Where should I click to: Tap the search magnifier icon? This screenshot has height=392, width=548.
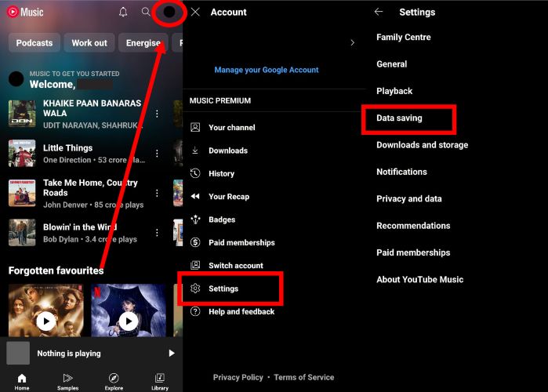click(146, 13)
